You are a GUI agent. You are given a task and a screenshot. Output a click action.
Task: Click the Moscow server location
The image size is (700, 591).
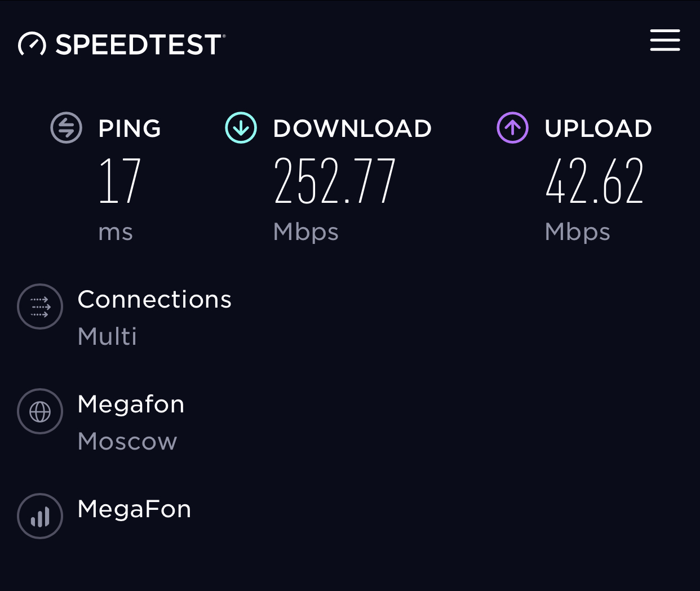(x=127, y=441)
